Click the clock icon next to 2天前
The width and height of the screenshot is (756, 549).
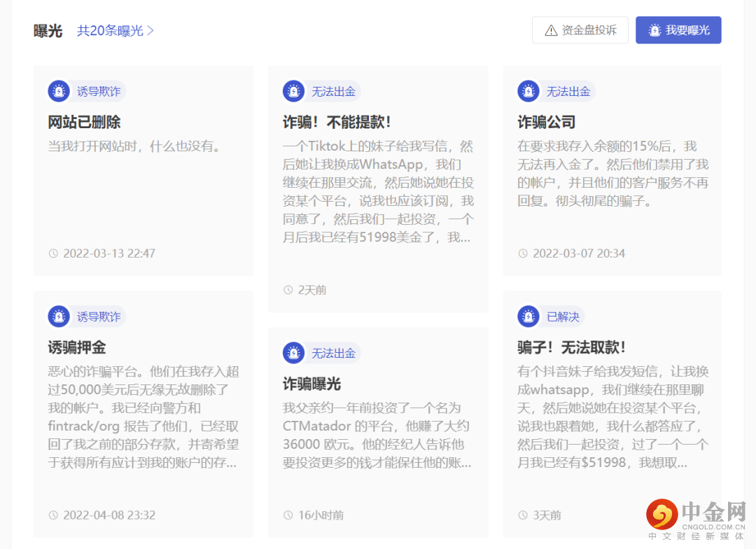(x=288, y=290)
